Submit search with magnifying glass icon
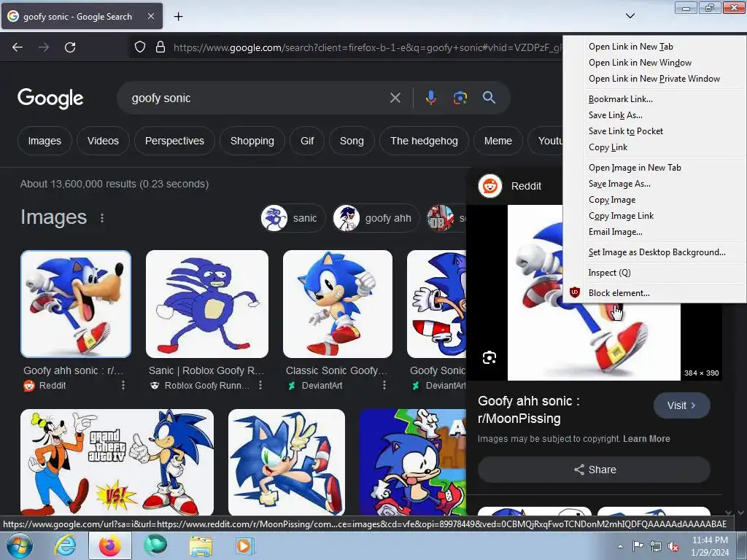 (x=489, y=98)
